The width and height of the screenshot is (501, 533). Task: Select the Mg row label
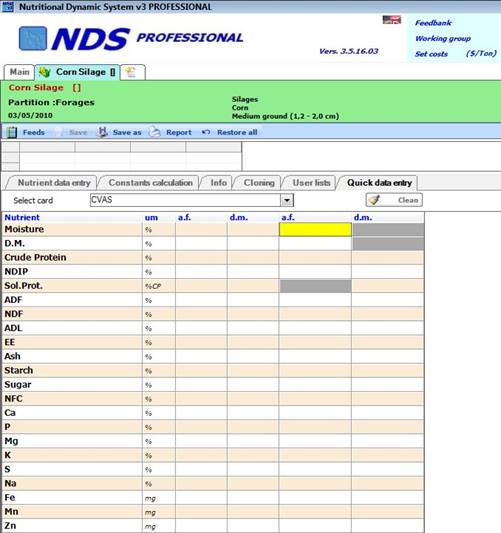(x=11, y=441)
